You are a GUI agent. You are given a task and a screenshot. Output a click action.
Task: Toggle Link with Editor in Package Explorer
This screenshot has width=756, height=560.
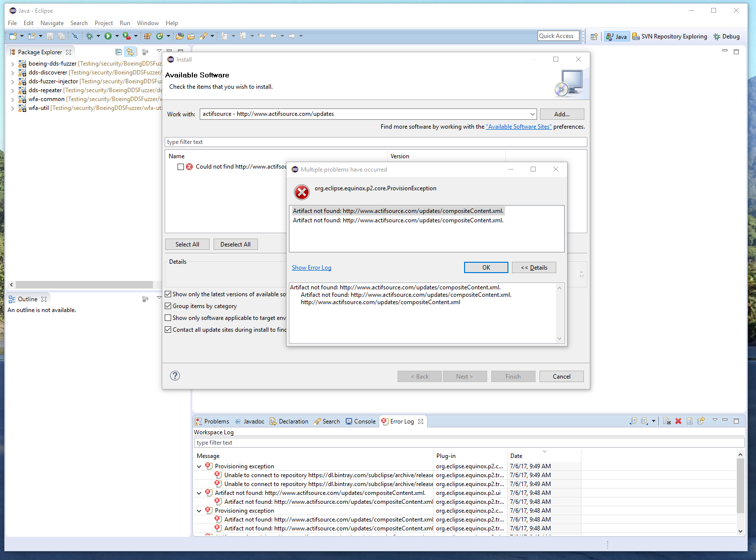click(130, 52)
